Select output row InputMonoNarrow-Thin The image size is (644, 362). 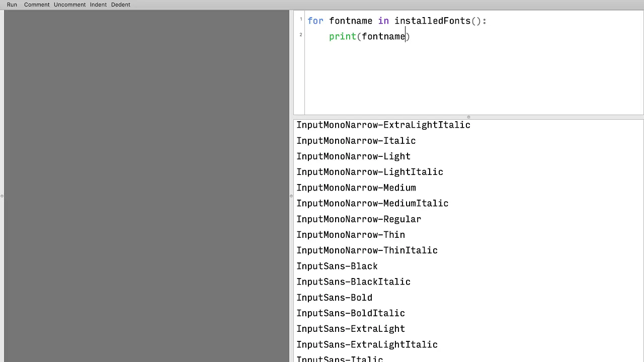tap(351, 235)
